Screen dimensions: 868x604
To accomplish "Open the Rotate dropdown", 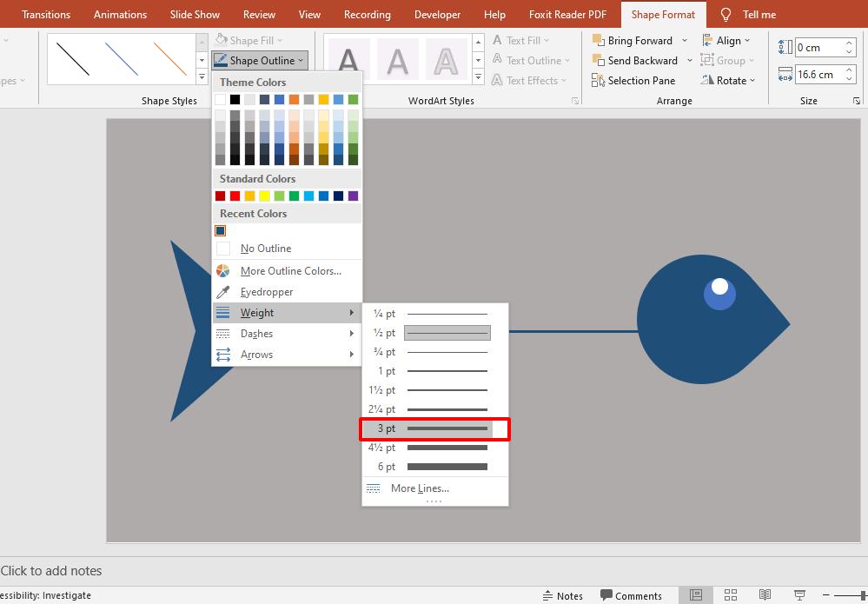I will coord(729,80).
